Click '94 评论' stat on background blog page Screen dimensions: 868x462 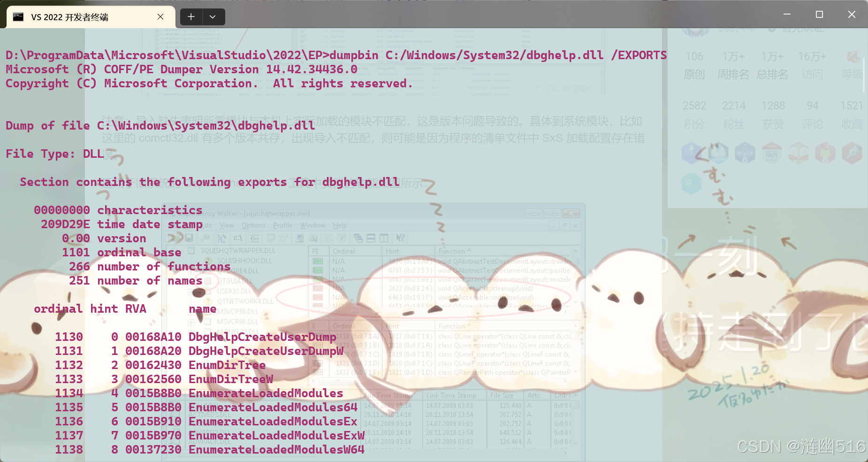[813, 115]
